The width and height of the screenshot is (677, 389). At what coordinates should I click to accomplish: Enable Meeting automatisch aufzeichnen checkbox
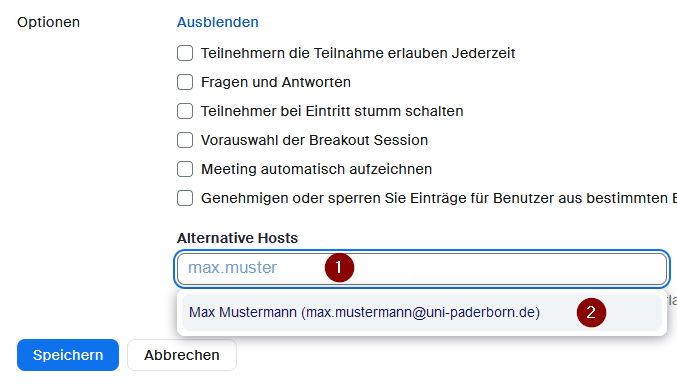coord(185,169)
